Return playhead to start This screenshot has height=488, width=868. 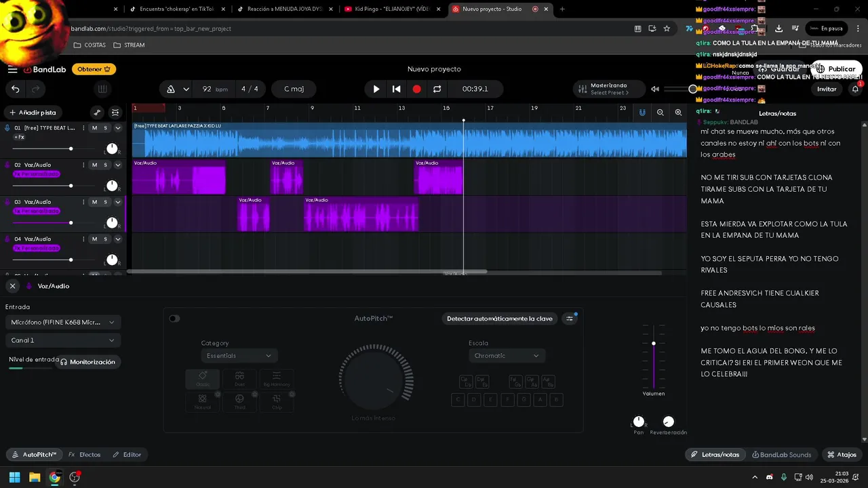click(397, 89)
